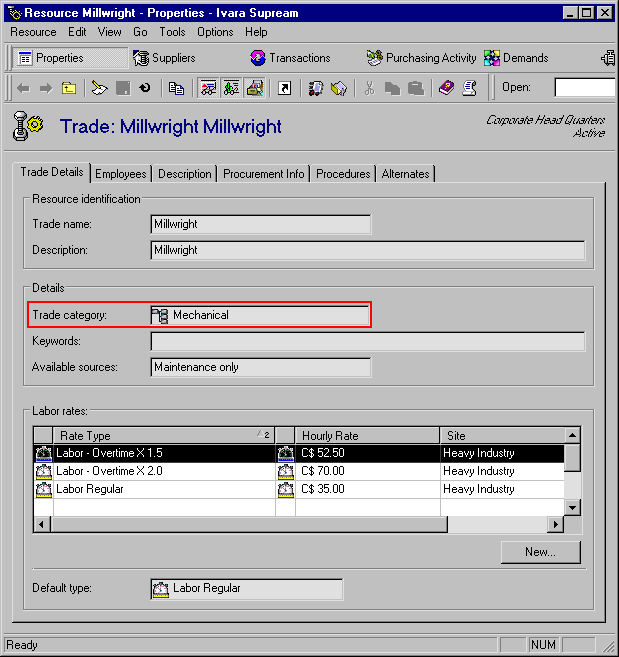
Task: Open the Suppliers view
Action: click(164, 58)
